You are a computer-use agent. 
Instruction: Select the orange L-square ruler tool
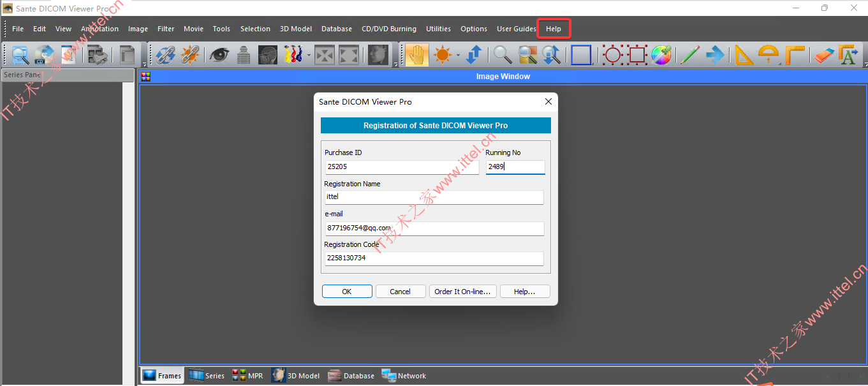pyautogui.click(x=795, y=55)
